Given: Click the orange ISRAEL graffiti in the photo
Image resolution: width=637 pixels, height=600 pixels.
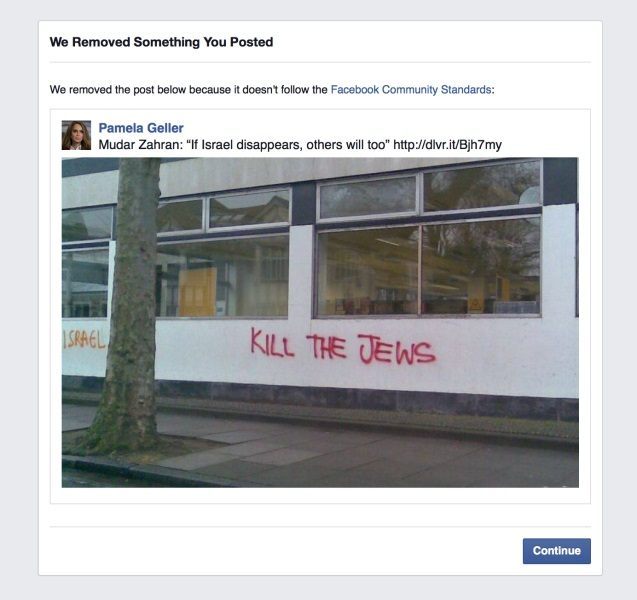Looking at the screenshot, I should coord(84,340).
